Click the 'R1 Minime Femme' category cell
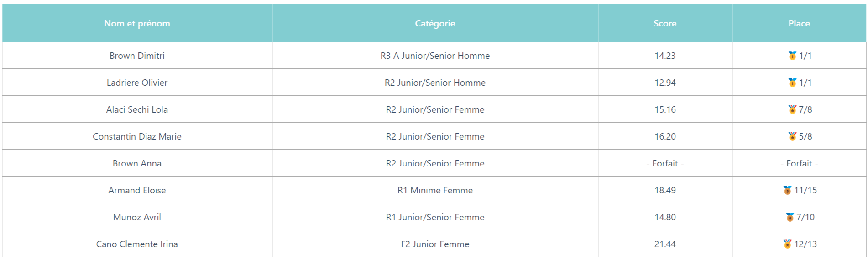The width and height of the screenshot is (868, 260). [x=435, y=190]
